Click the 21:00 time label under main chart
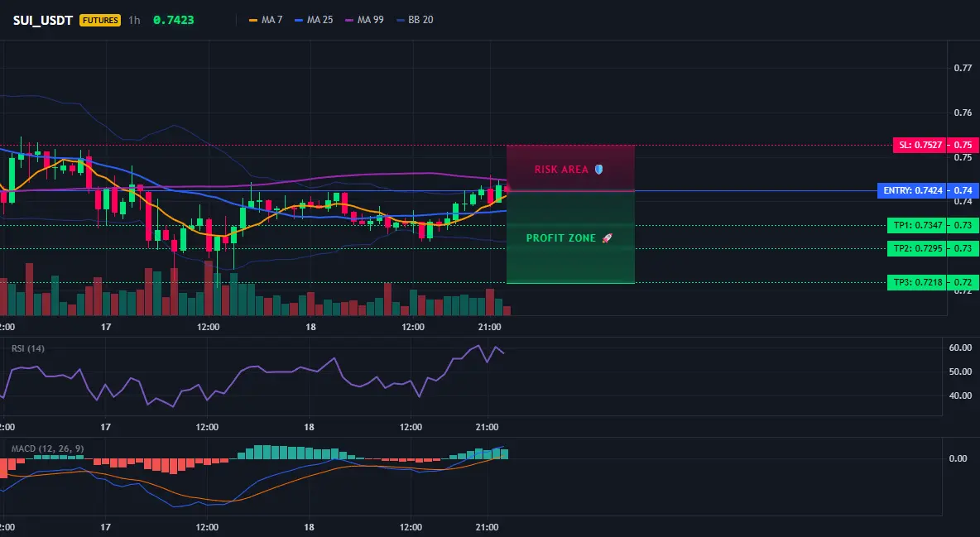980x537 pixels. (489, 327)
